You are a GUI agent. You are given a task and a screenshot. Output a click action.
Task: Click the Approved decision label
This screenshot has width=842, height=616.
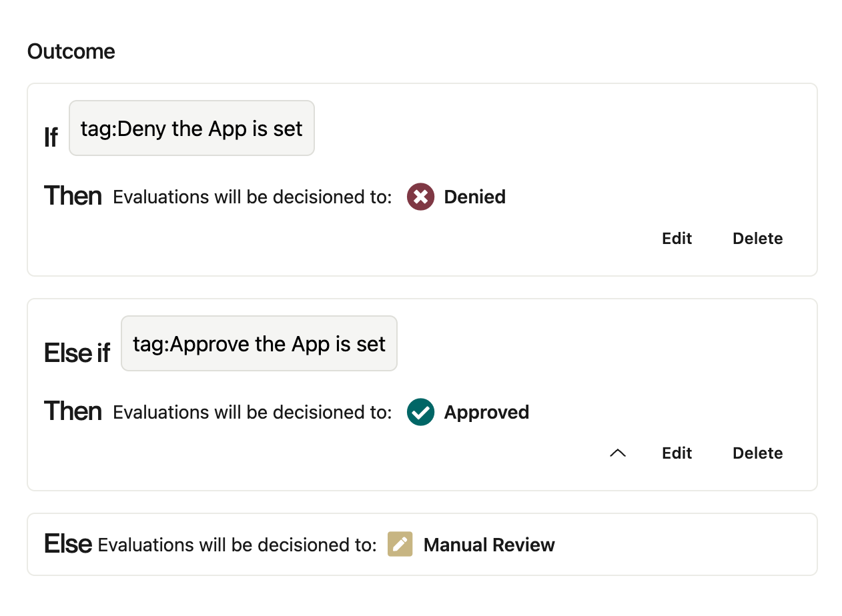coord(486,412)
